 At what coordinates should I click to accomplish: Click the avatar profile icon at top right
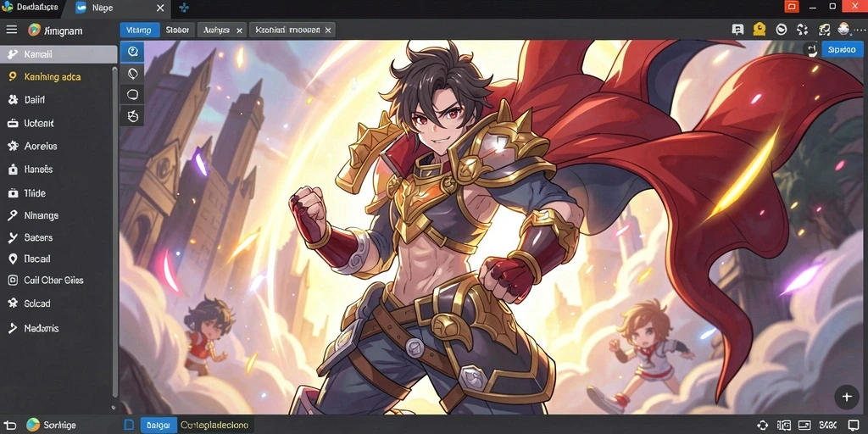point(843,30)
